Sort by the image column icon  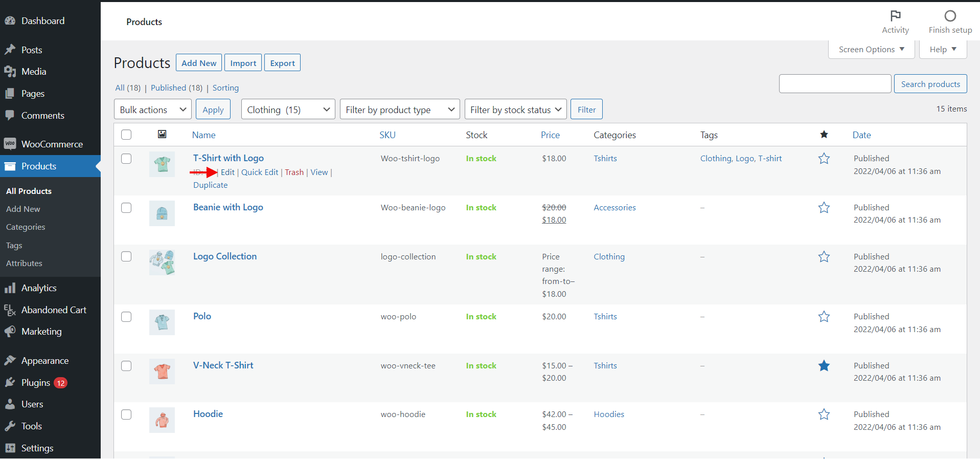[x=162, y=134]
